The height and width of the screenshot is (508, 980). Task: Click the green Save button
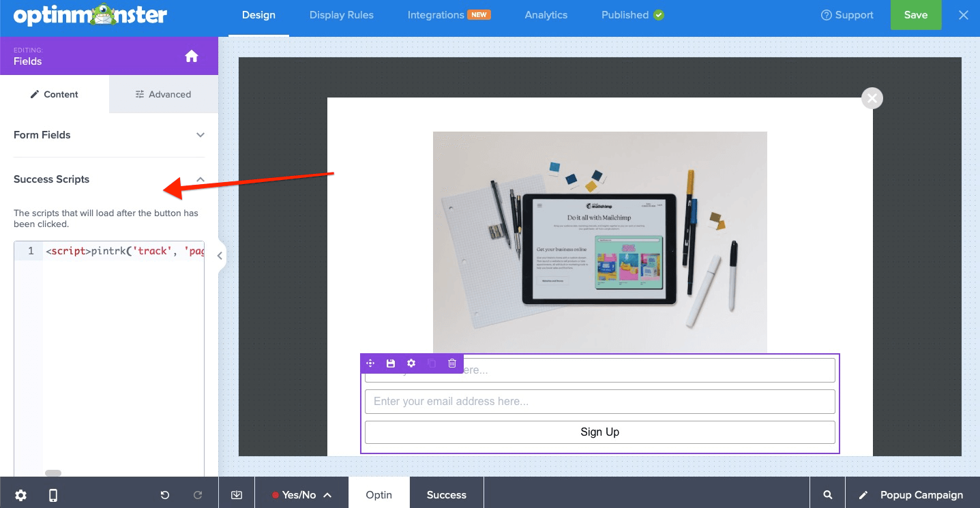915,15
